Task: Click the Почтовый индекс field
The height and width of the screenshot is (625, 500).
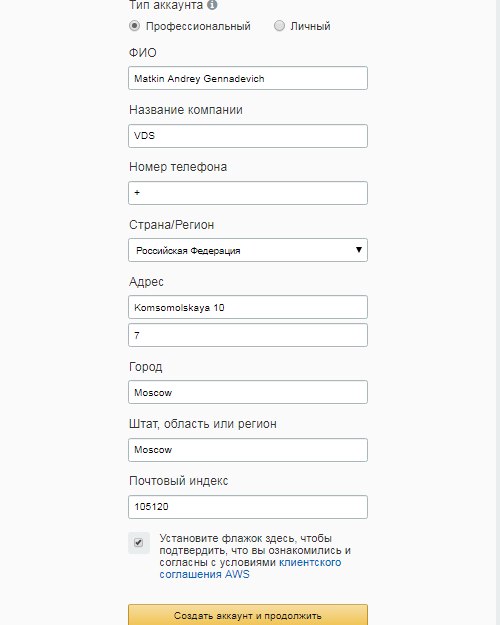Action: click(248, 507)
